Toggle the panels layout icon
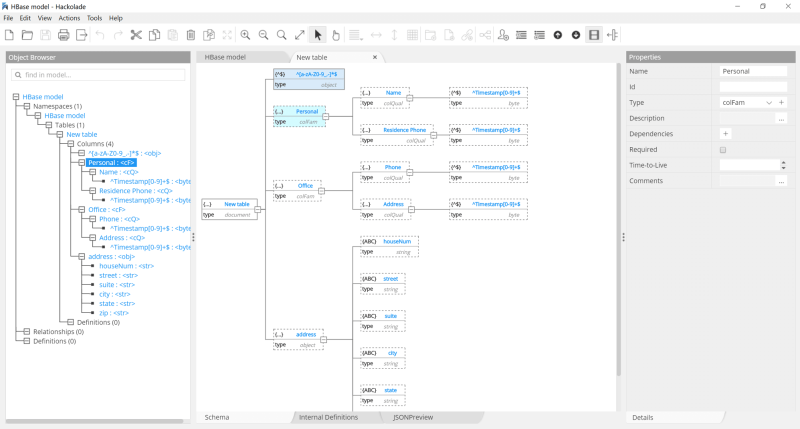The height and width of the screenshot is (429, 800). (594, 35)
